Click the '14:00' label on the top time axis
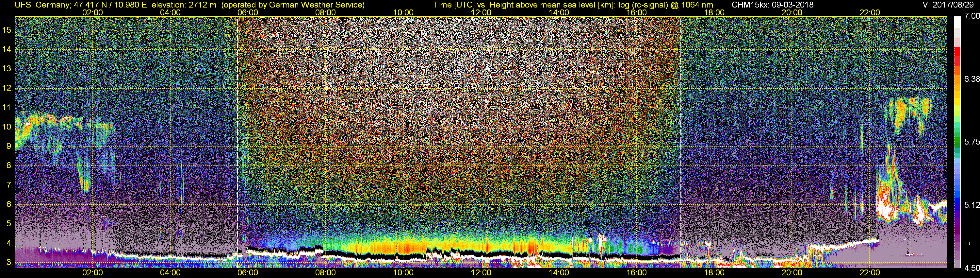The height and width of the screenshot is (278, 980). point(559,12)
